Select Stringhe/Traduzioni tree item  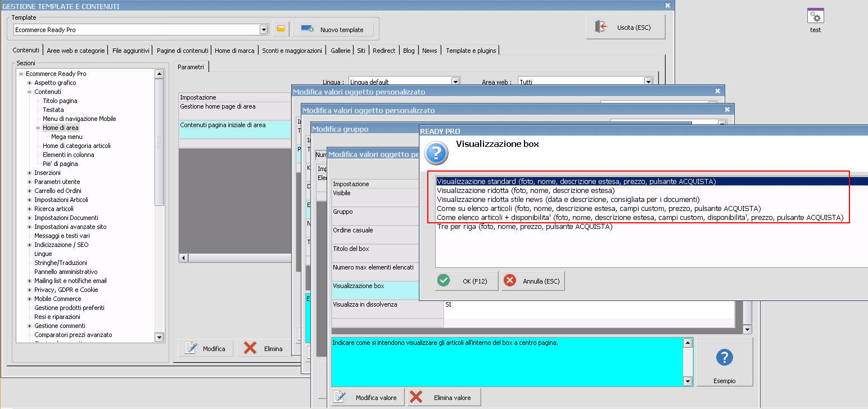[61, 263]
